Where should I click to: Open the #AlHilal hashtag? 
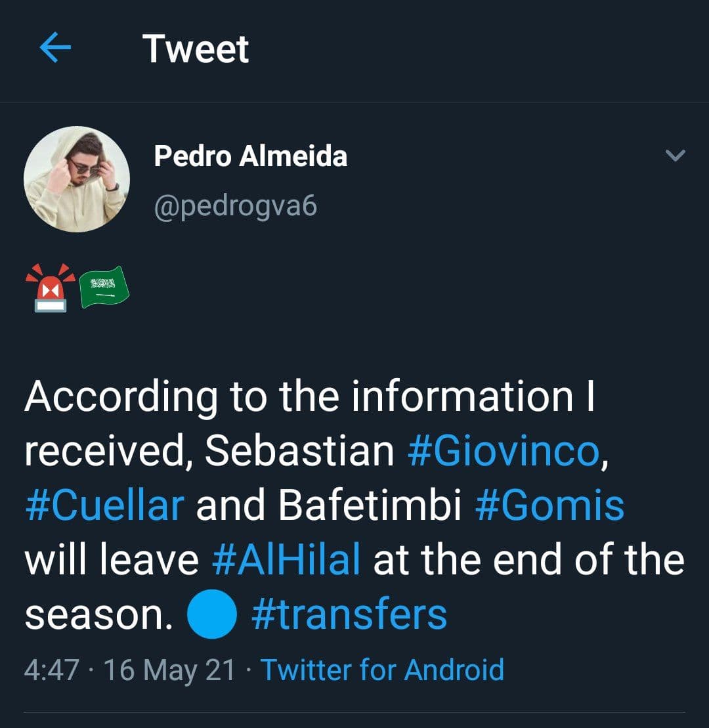click(x=286, y=560)
